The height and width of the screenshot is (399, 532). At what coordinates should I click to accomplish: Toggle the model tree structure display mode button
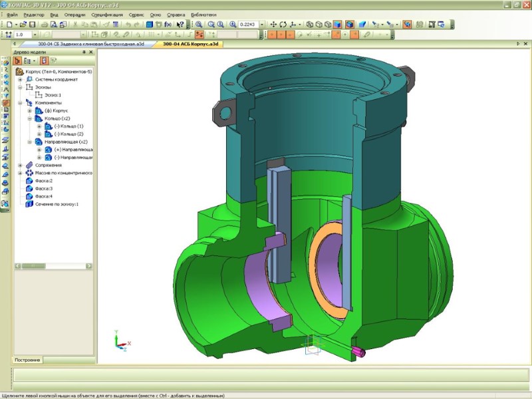[x=17, y=61]
